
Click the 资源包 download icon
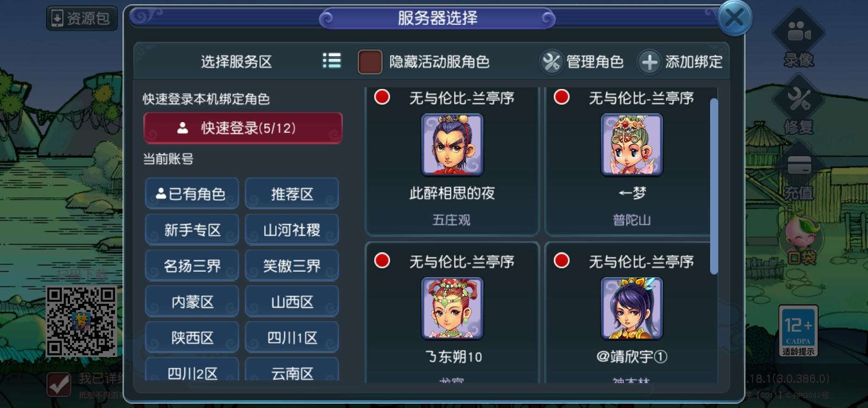tap(58, 18)
